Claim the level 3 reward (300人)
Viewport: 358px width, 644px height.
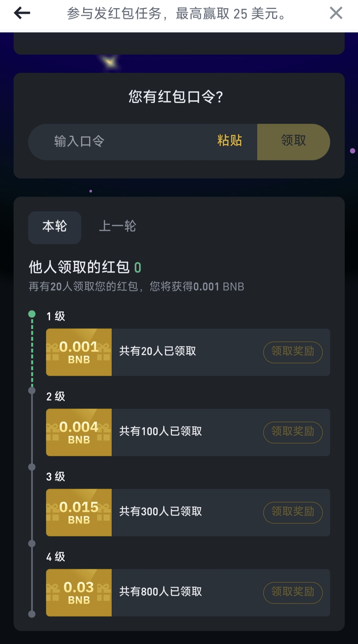(x=293, y=512)
